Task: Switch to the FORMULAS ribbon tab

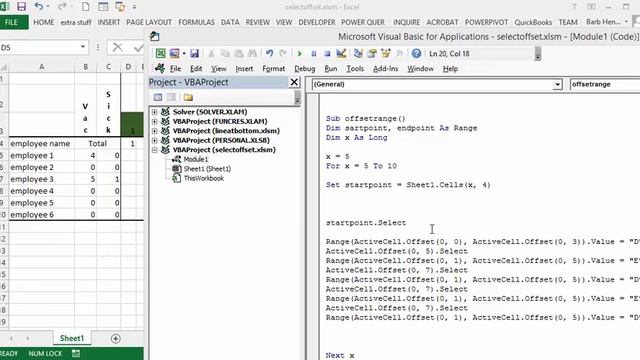Action: click(x=196, y=22)
